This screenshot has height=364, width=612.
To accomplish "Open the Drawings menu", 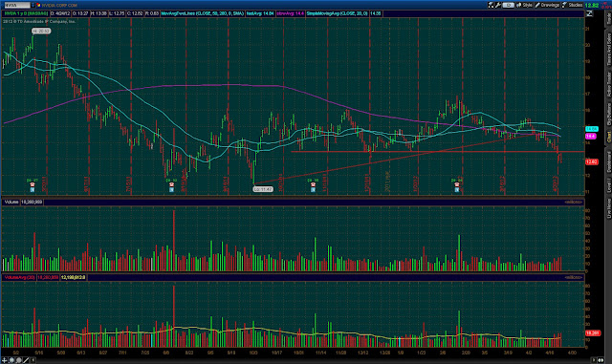I will [x=547, y=5].
